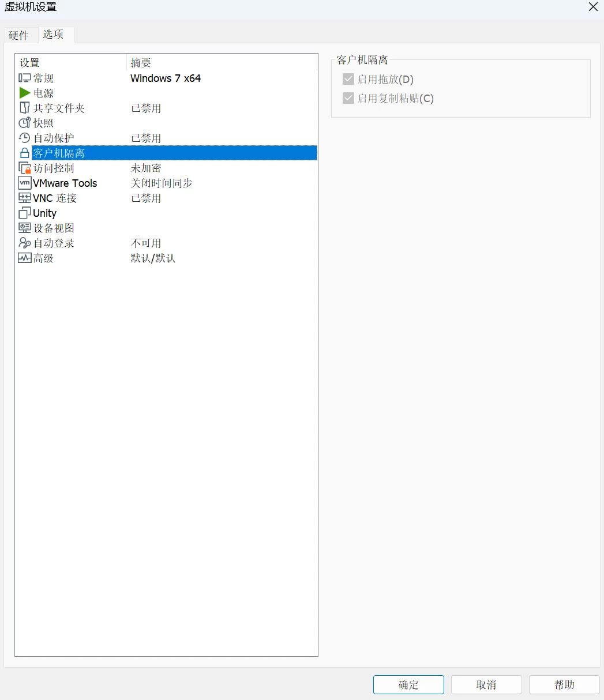Click the VNC Connections (VNC 连接) icon
Viewport: 604px width, 700px height.
click(x=25, y=198)
